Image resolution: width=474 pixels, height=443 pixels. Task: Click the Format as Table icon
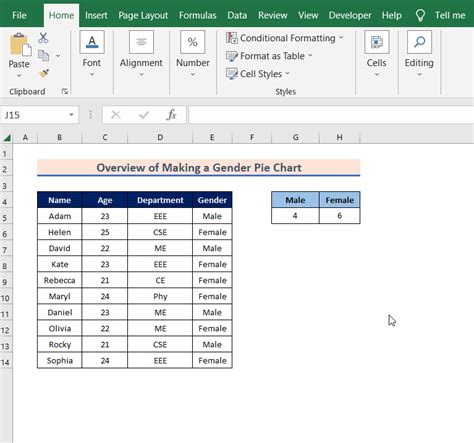232,56
